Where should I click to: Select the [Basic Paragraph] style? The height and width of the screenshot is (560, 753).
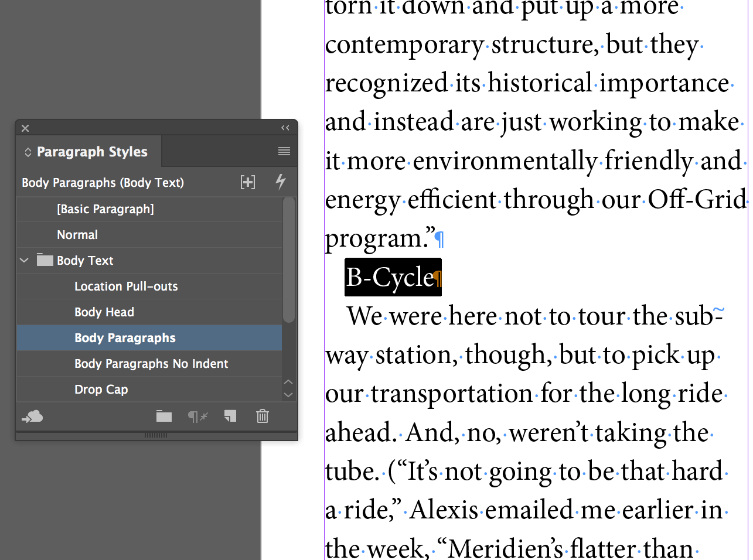(149, 209)
